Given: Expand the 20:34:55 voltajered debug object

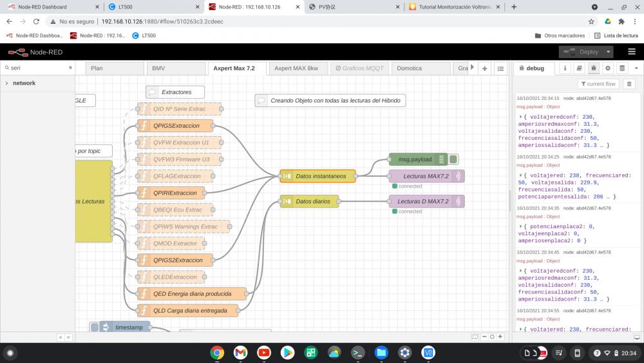Looking at the screenshot, I should click(x=520, y=329).
